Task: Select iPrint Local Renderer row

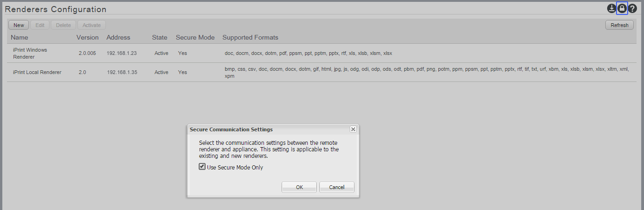Action: (x=37, y=72)
